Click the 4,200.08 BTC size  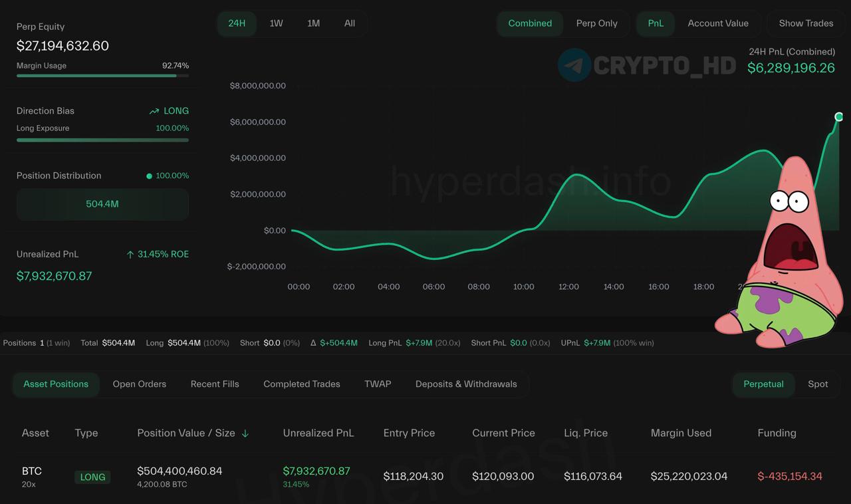tap(162, 484)
